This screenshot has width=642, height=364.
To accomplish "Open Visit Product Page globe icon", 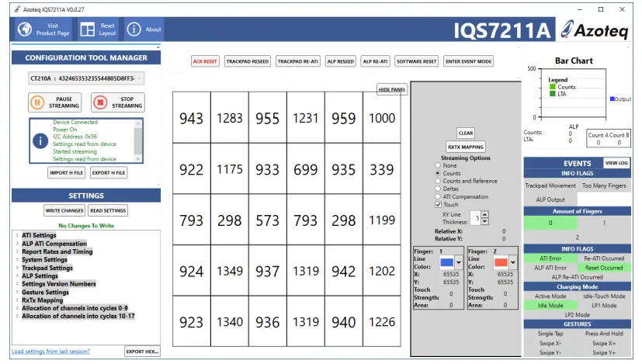I will 25,29.
